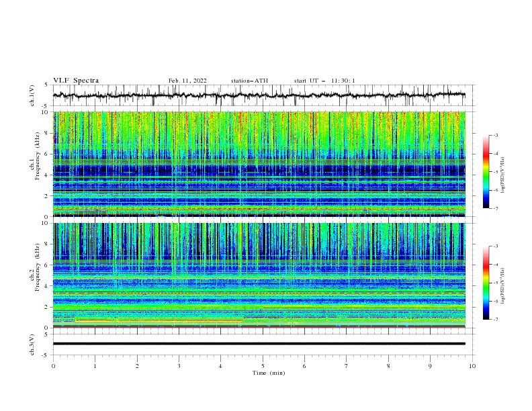Click the time axis tick label "5"

point(263,366)
